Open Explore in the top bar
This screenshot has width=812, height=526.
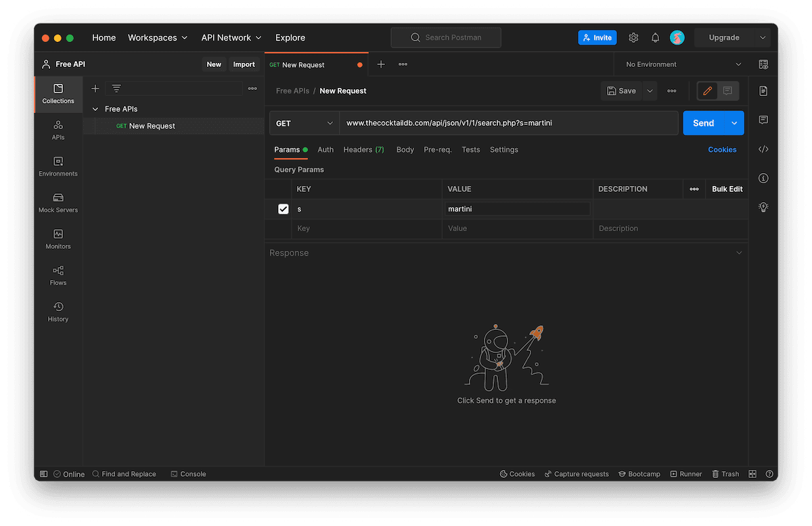click(290, 38)
